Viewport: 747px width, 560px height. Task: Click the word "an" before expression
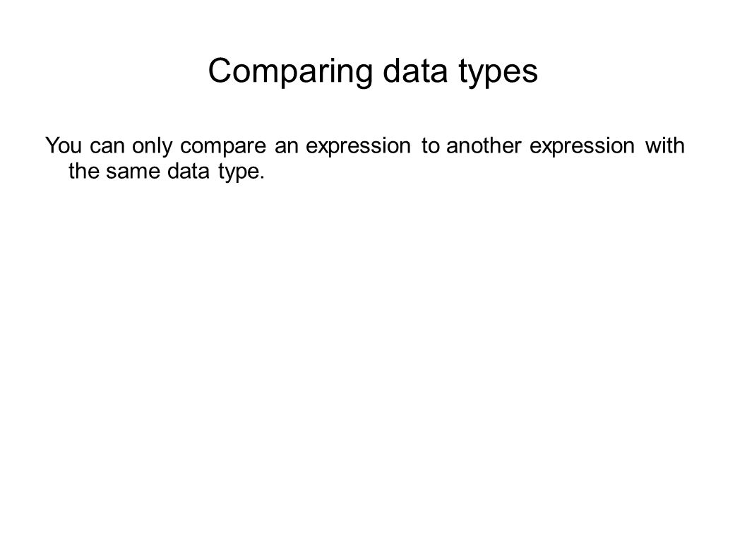tap(287, 146)
